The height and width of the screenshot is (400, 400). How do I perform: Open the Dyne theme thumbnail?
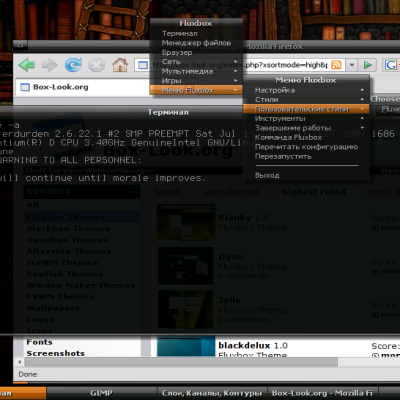click(186, 266)
